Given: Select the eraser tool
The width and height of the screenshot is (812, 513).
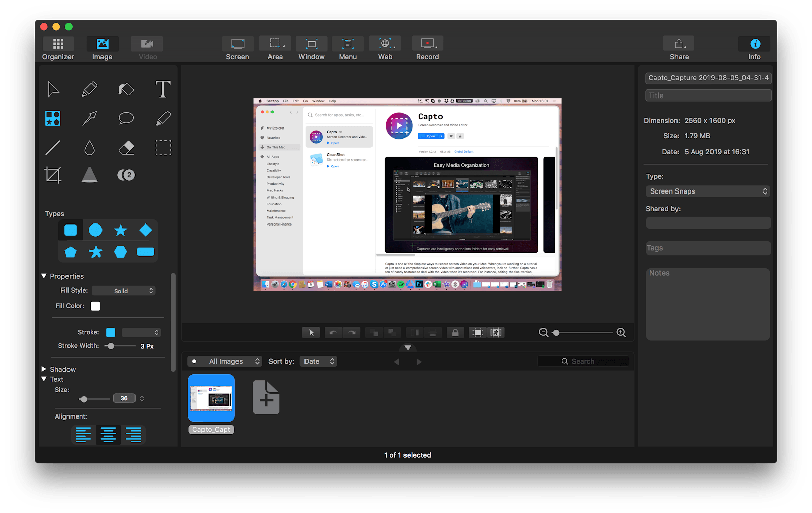Looking at the screenshot, I should coord(126,148).
